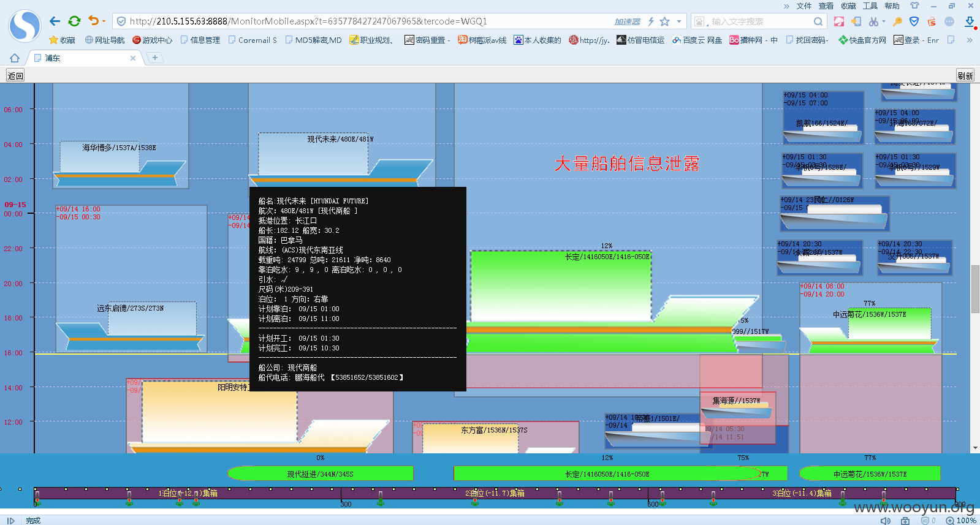
Task: Click the blue shield toolbar icon
Action: tap(914, 21)
